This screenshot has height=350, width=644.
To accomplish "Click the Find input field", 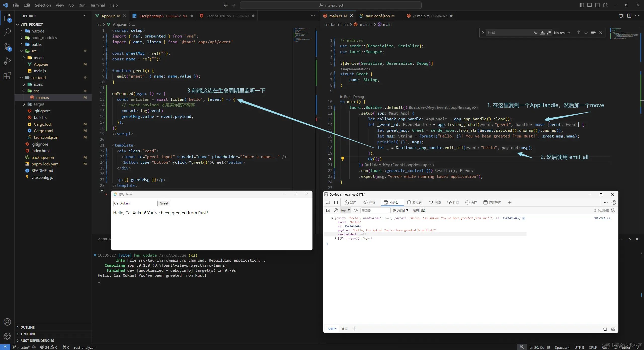I will coord(508,32).
